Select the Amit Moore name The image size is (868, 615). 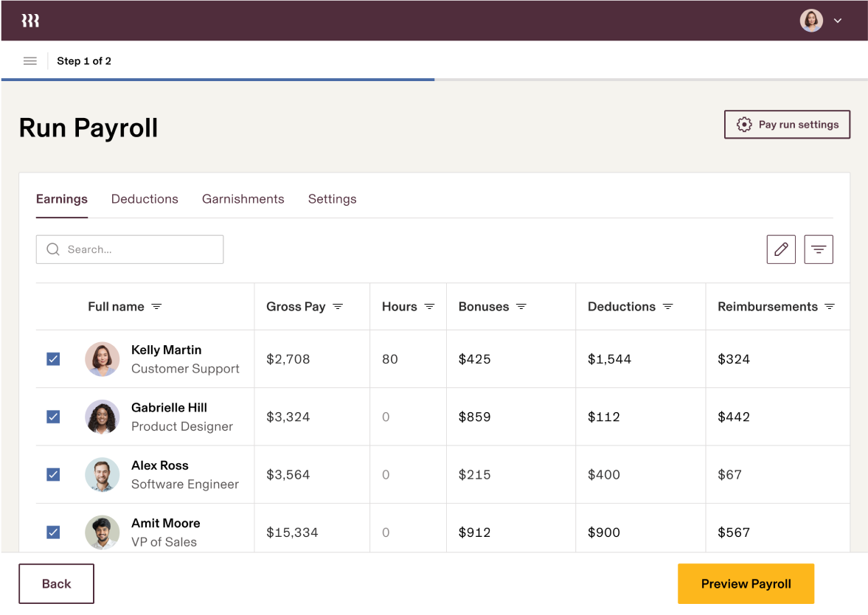165,523
